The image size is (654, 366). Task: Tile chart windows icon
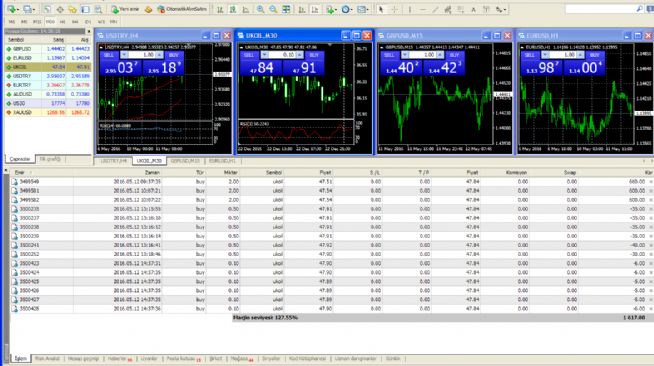(x=287, y=9)
